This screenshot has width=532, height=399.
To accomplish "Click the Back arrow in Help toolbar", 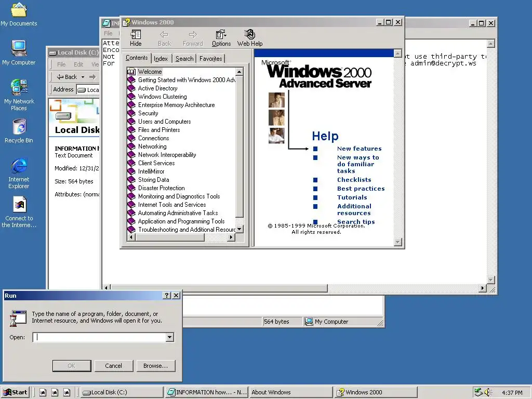I will coord(164,35).
